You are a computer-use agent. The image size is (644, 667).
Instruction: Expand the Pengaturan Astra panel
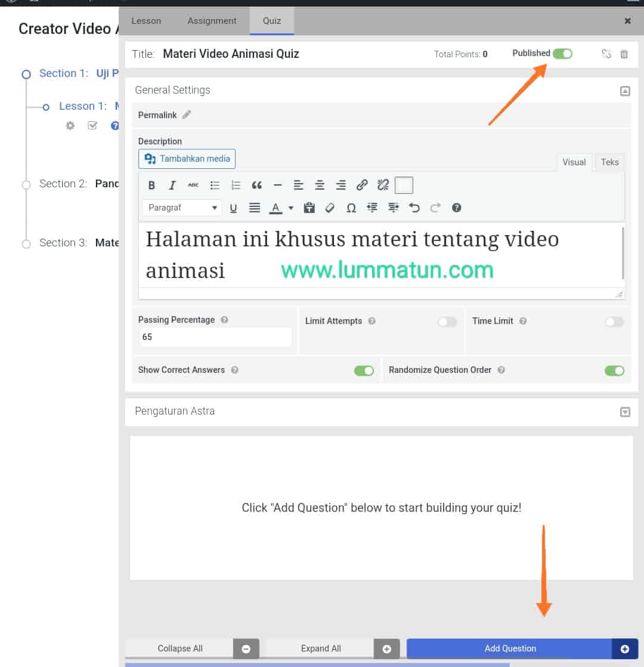pyautogui.click(x=625, y=412)
